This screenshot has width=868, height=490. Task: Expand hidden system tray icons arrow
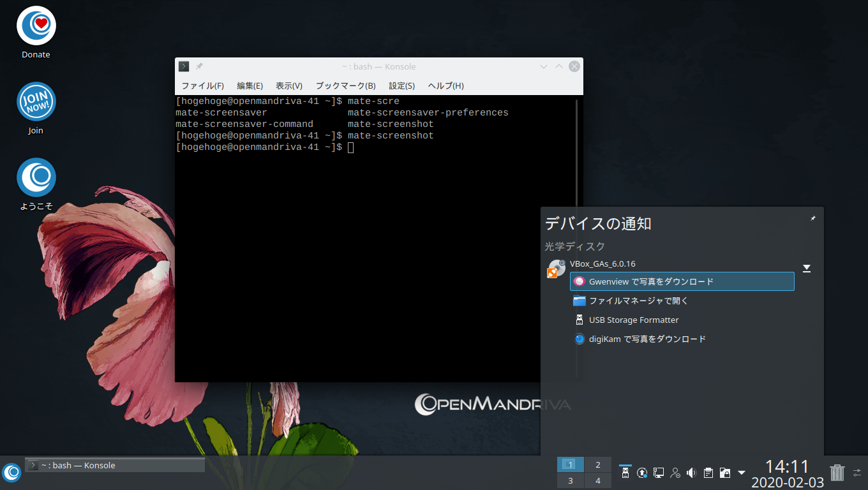click(741, 473)
